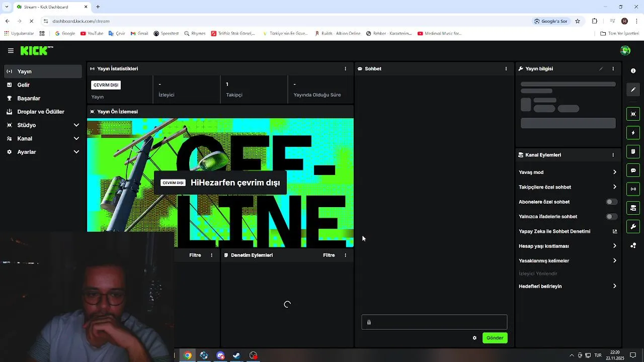
Task: Open chat settings gear icon
Action: (474, 338)
